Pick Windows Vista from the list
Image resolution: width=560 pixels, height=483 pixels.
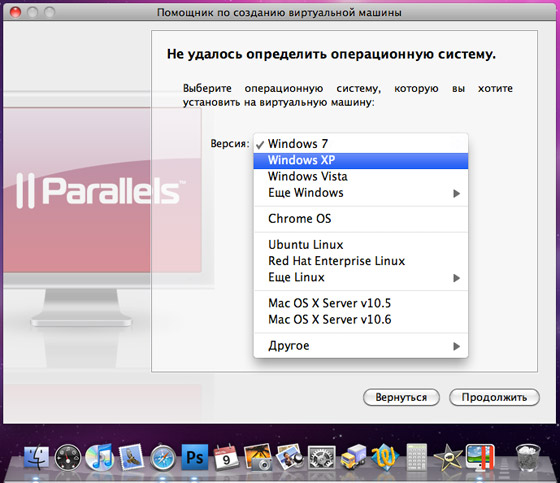(x=360, y=176)
